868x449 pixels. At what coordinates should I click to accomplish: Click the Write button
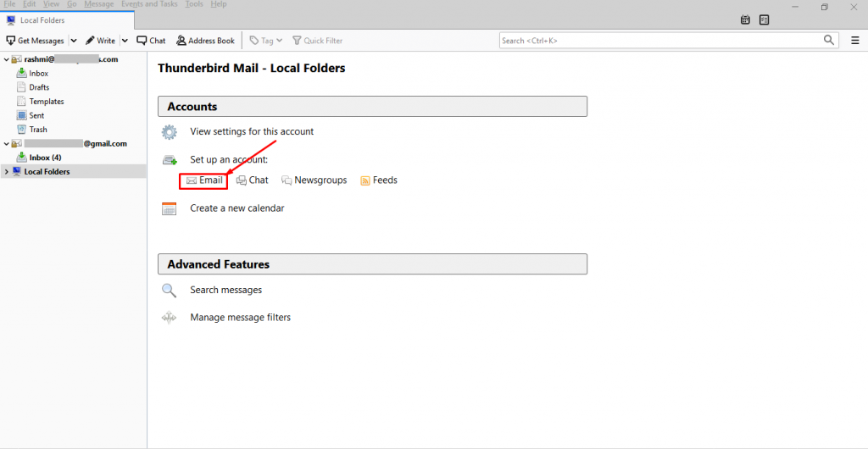pyautogui.click(x=100, y=41)
